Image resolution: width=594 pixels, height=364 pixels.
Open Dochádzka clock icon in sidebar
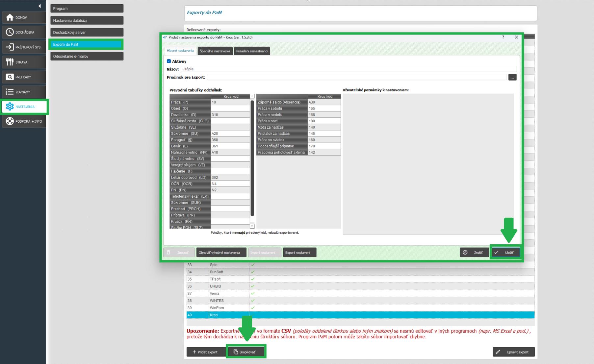(x=10, y=32)
